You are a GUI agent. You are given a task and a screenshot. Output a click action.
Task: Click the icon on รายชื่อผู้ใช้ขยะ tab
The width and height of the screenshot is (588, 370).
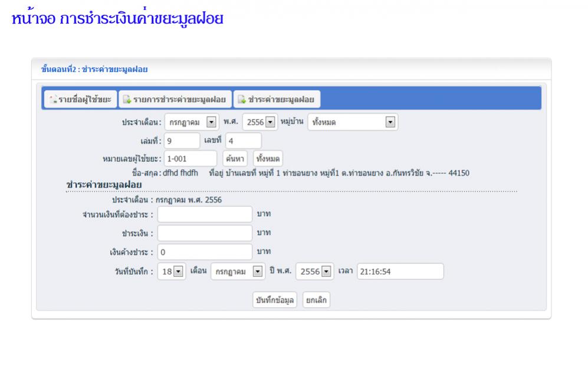pyautogui.click(x=53, y=99)
